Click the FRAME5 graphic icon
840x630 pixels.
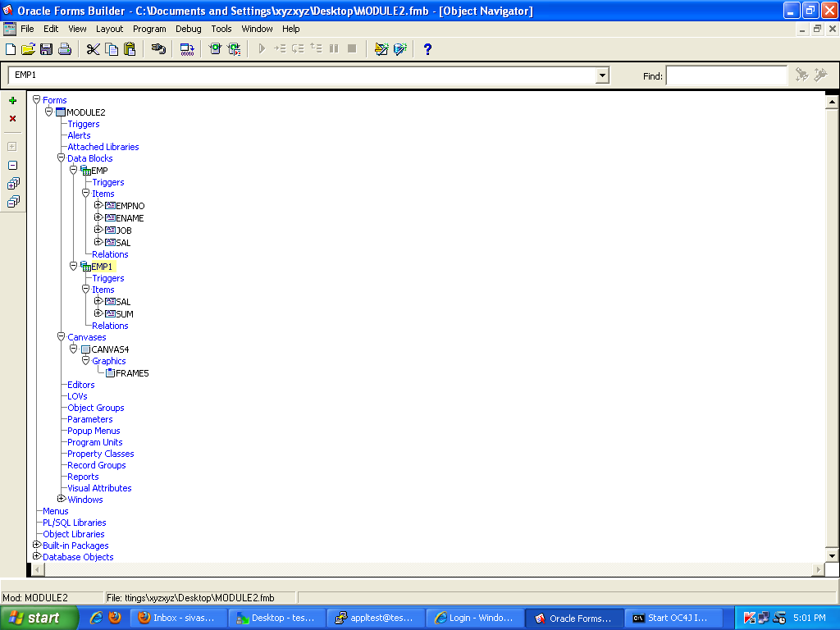click(x=110, y=373)
